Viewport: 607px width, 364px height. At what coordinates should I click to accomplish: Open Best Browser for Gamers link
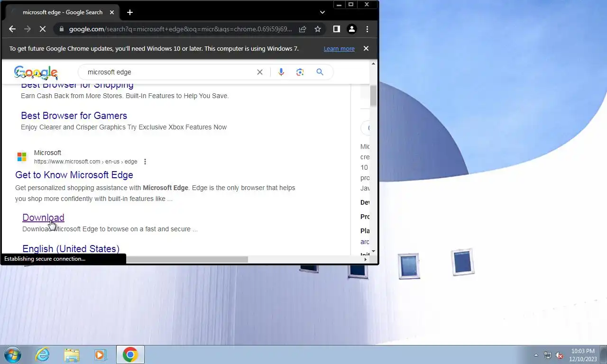click(x=74, y=116)
